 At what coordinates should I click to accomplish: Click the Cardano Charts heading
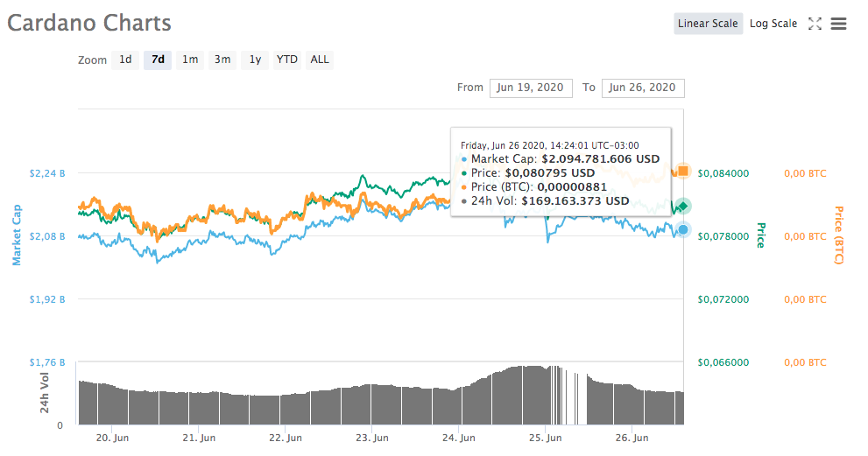(x=89, y=24)
